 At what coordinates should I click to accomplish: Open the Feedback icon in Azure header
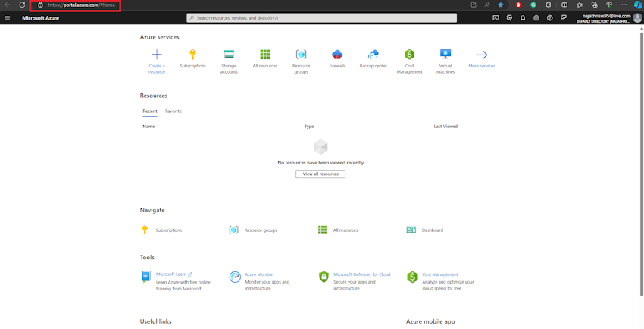pyautogui.click(x=563, y=18)
